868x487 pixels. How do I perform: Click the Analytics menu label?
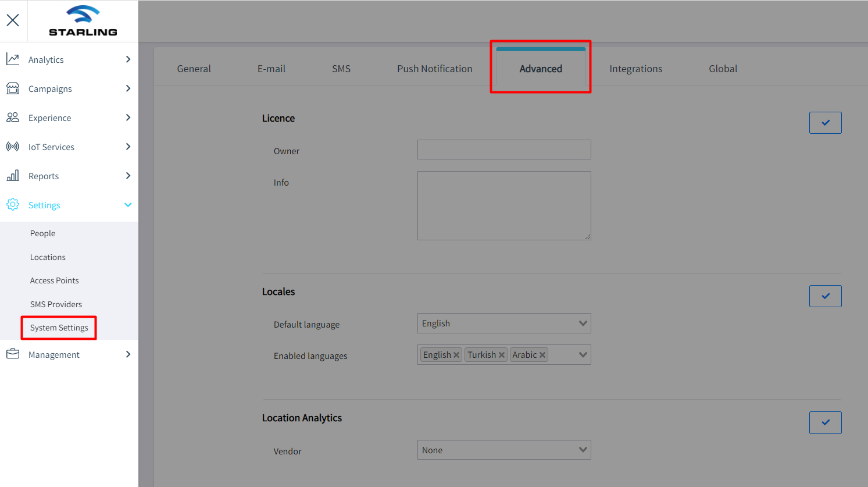46,59
